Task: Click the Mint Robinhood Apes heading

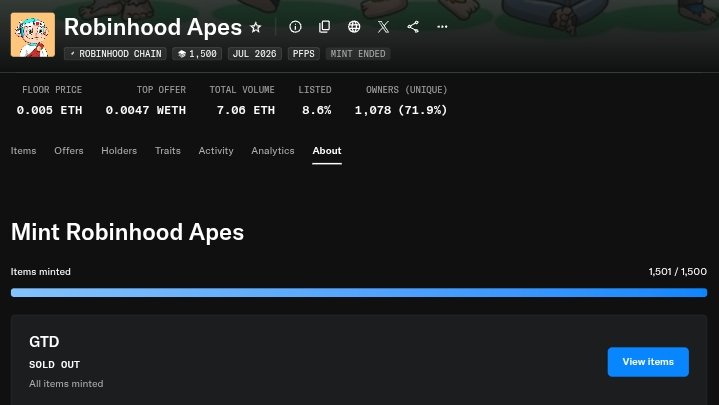Action: tap(127, 232)
